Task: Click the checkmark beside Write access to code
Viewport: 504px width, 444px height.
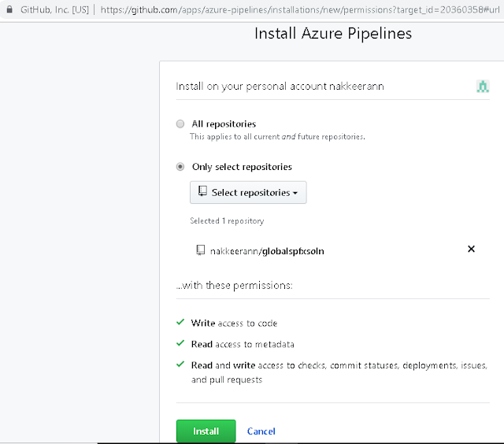Action: point(180,323)
